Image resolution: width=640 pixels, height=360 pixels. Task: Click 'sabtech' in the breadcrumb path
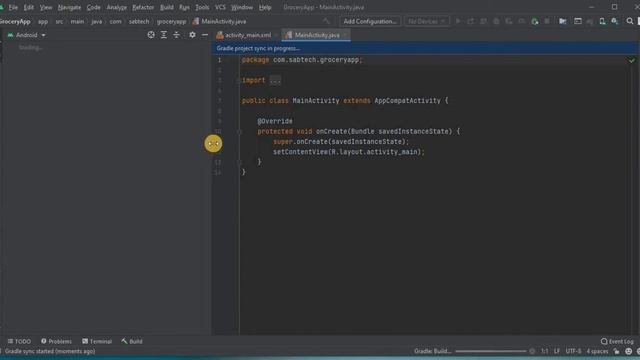(139, 22)
